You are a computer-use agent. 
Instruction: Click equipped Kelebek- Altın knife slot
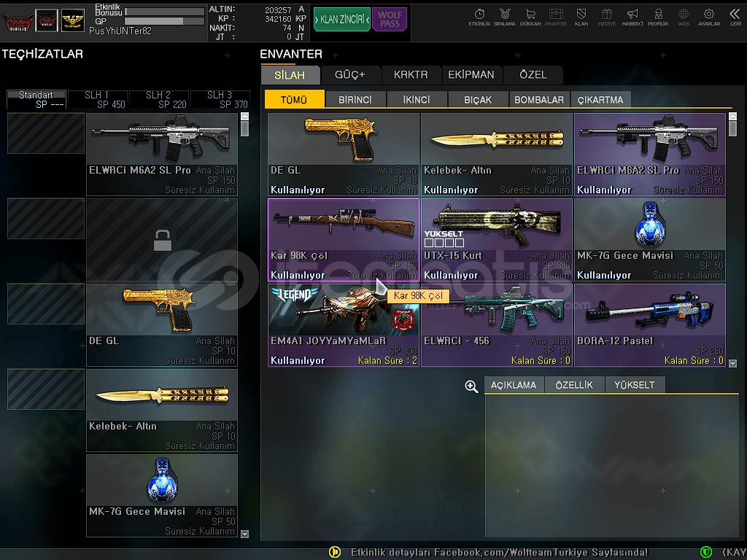click(162, 411)
